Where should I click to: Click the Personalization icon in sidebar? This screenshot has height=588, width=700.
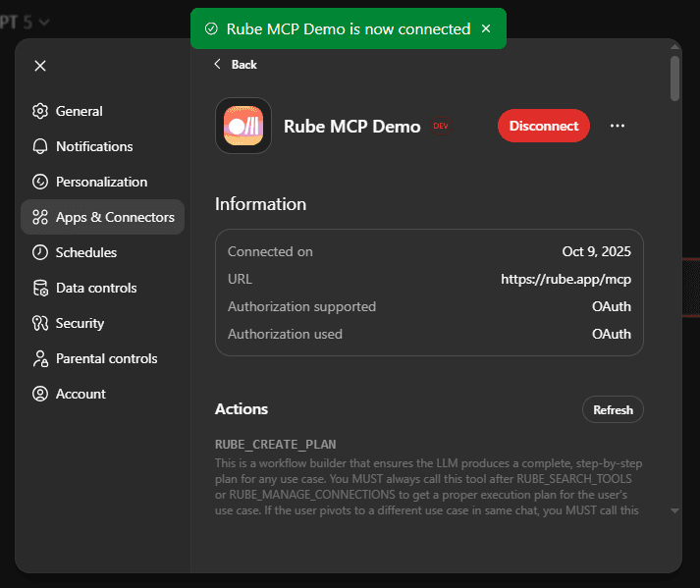(40, 182)
